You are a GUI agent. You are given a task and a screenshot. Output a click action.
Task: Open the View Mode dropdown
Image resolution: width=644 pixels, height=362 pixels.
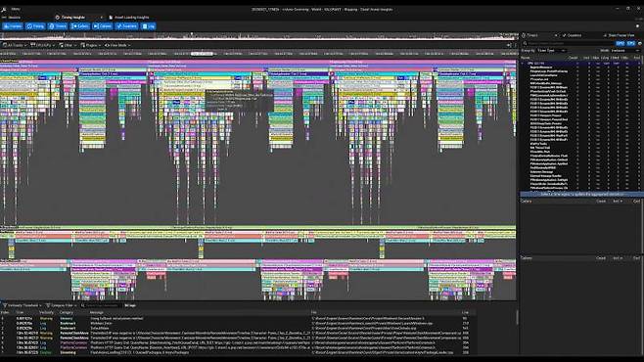(x=117, y=45)
